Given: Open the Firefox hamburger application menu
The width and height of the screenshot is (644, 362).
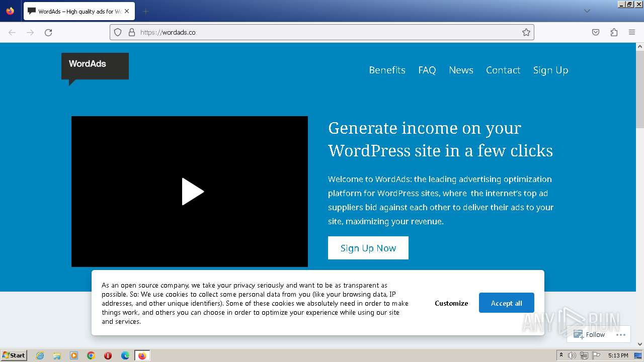Looking at the screenshot, I should pyautogui.click(x=632, y=32).
